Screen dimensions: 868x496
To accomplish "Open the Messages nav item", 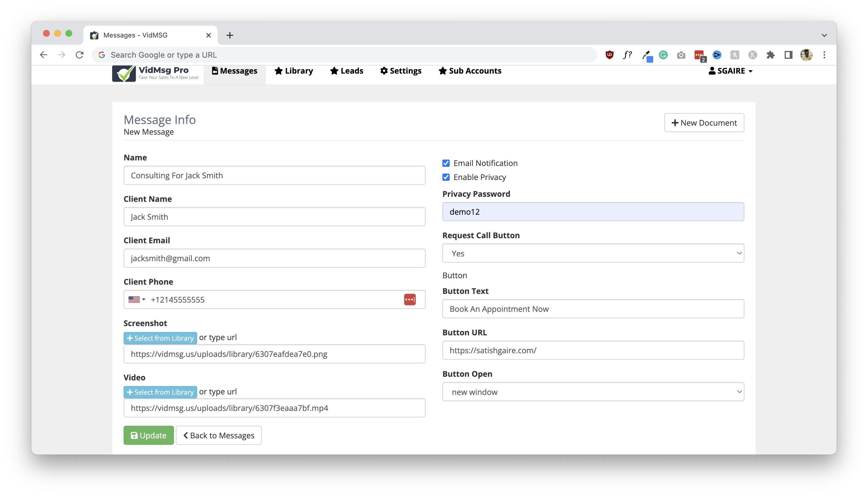I will 234,71.
